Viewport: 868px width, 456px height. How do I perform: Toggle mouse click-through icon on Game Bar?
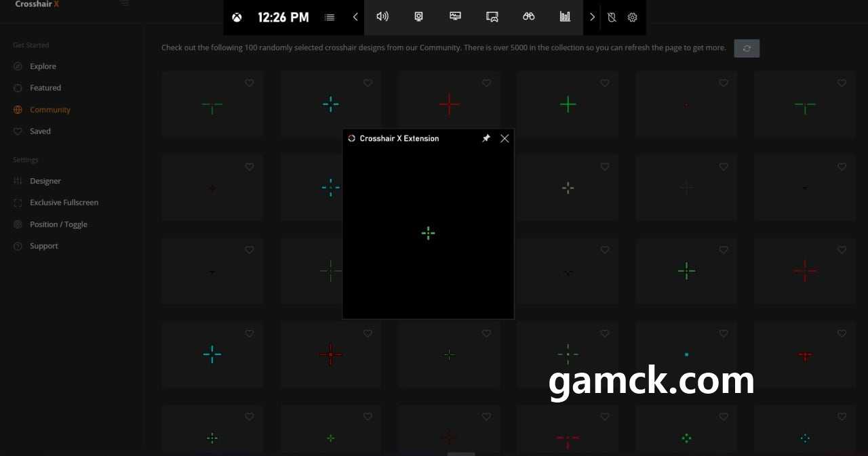click(x=612, y=18)
